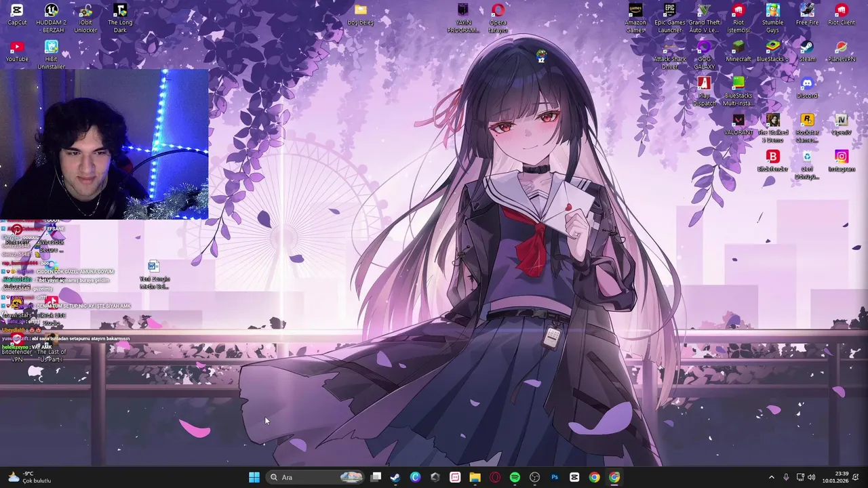Image resolution: width=868 pixels, height=488 pixels.
Task: Open Photoshop from the taskbar
Action: click(x=555, y=477)
